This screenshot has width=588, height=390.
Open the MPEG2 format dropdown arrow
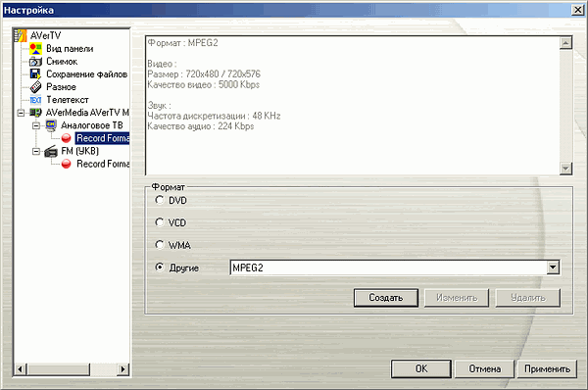pyautogui.click(x=553, y=268)
